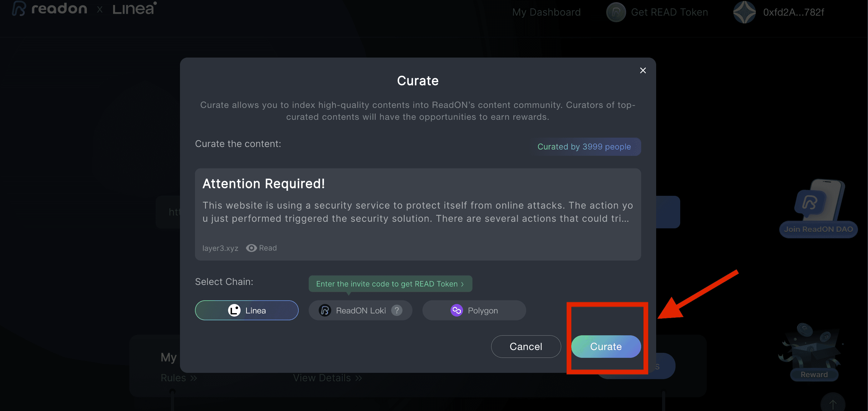This screenshot has height=411, width=868.
Task: Open My Dashboard in the header
Action: click(546, 12)
